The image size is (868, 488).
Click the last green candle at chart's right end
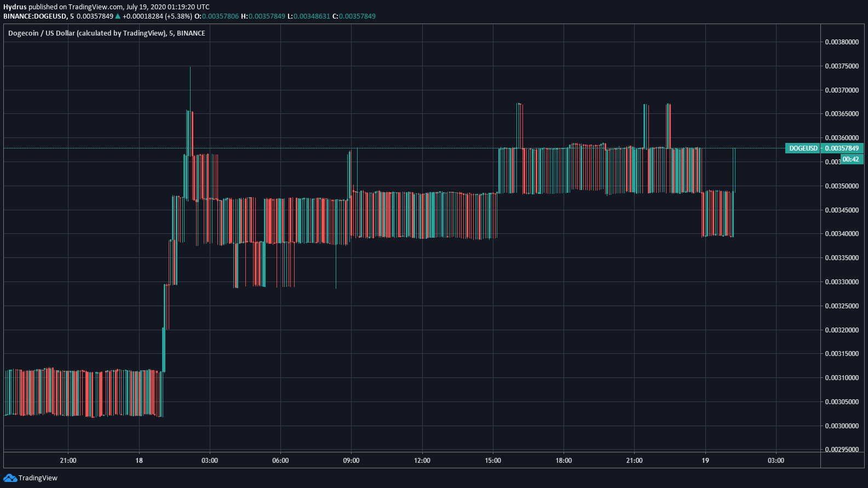pos(734,170)
